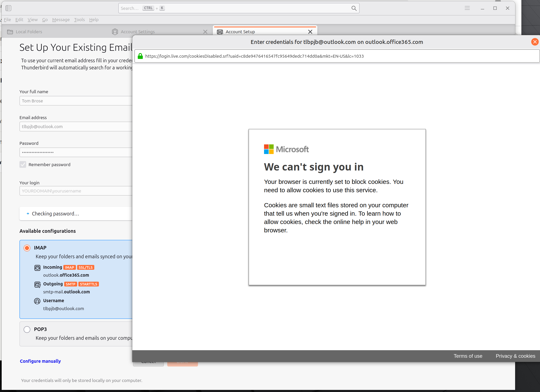Click the Incoming server inbox icon
This screenshot has height=392, width=540.
click(37, 268)
